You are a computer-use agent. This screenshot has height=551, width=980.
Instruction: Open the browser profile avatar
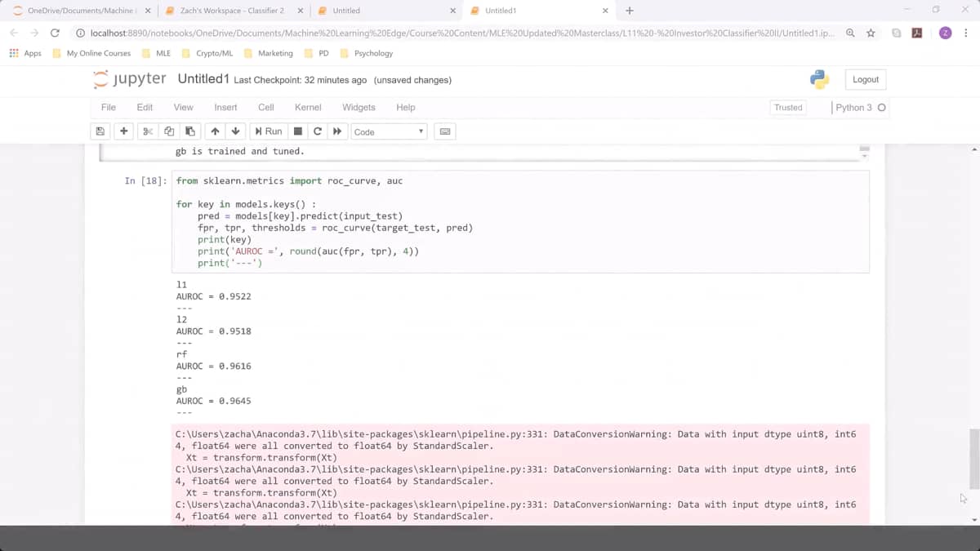[945, 33]
